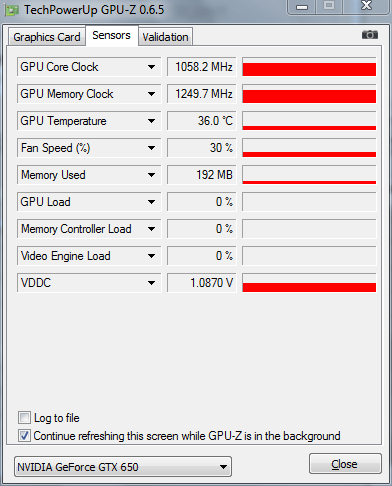This screenshot has width=392, height=486.
Task: Open the NVIDIA GeForce GTX 650 selector
Action: pyautogui.click(x=123, y=467)
